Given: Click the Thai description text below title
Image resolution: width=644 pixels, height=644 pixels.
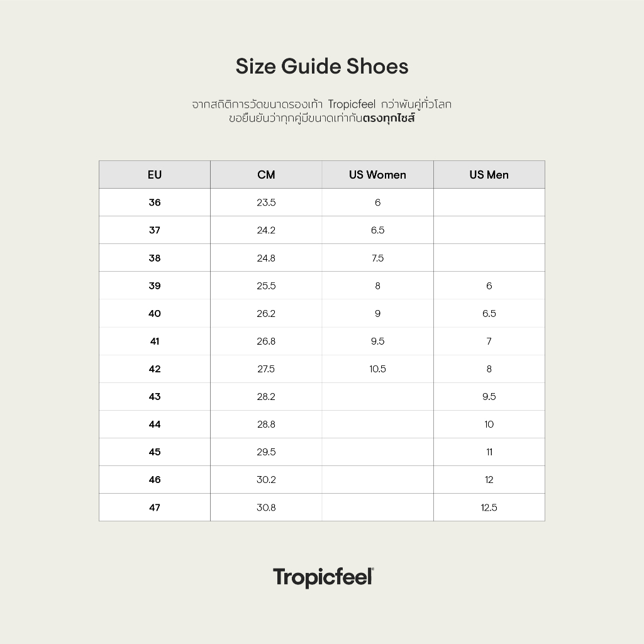Looking at the screenshot, I should 322,111.
